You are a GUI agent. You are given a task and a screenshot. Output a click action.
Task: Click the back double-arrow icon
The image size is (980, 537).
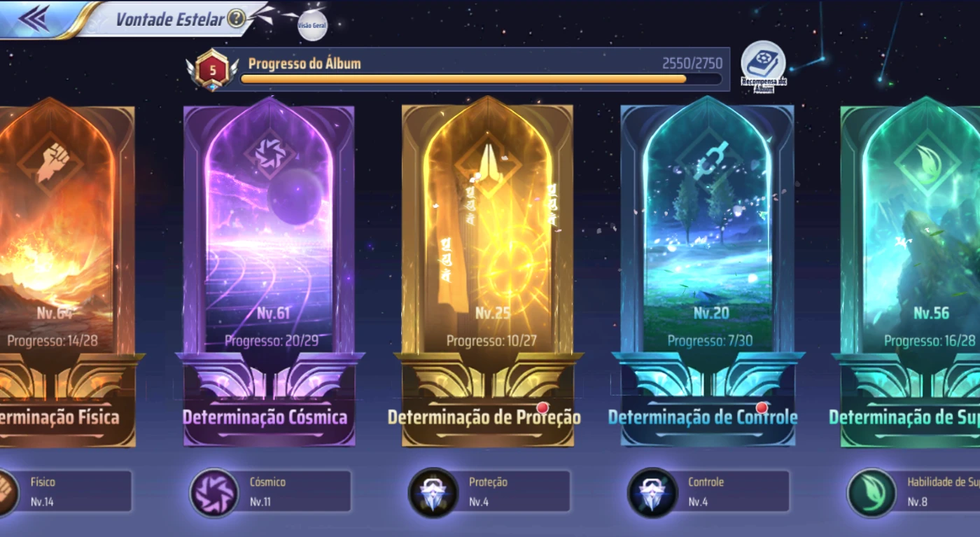[34, 18]
